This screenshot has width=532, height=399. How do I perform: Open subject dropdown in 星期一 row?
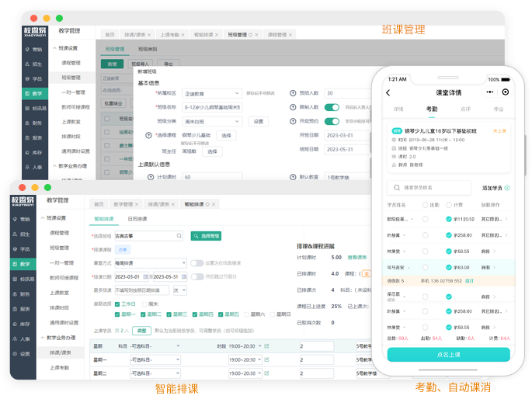155,359
